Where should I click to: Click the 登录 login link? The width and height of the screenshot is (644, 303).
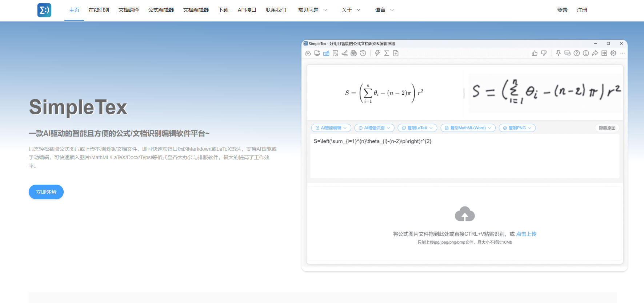click(563, 10)
